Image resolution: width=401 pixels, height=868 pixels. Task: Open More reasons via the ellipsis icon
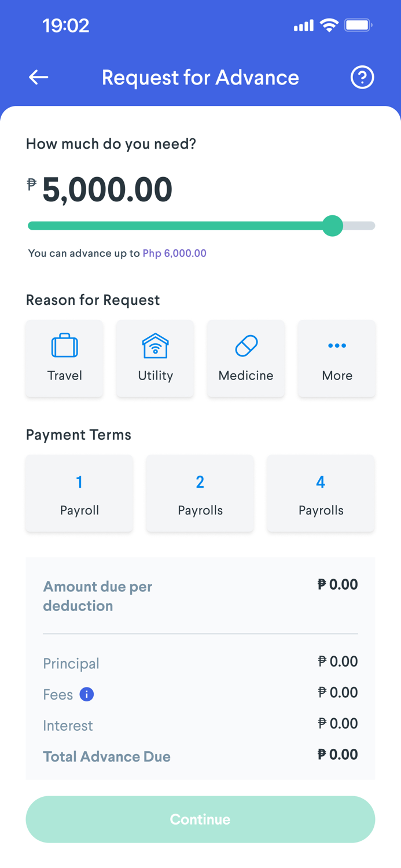coord(336,345)
